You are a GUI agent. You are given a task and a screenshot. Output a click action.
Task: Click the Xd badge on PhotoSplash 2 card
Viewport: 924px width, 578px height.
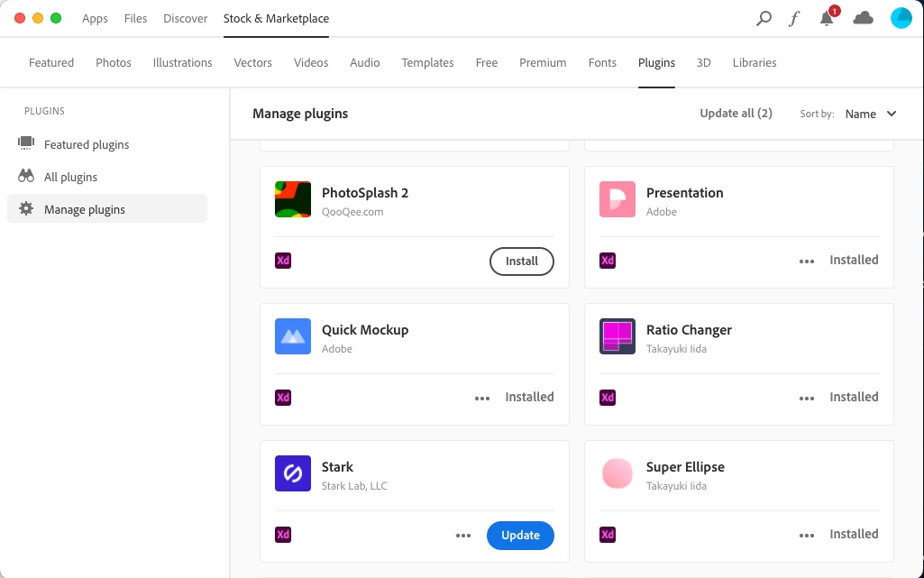pos(283,261)
